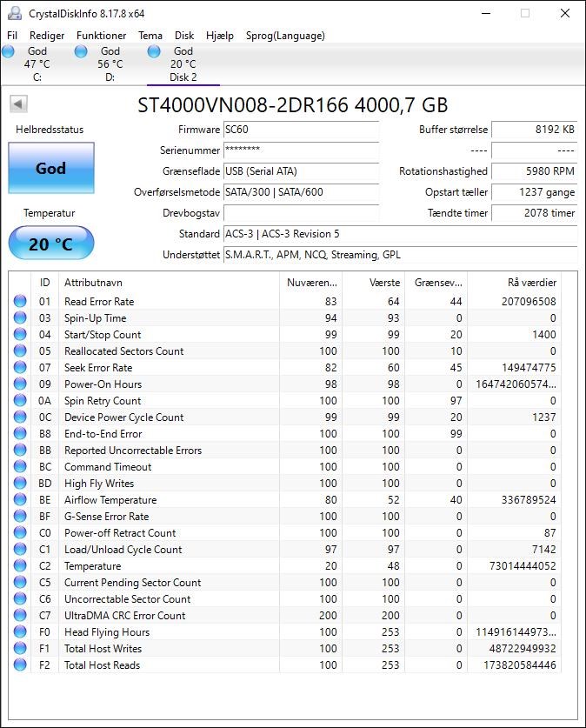The height and width of the screenshot is (728, 586).
Task: Click status icon for Spin-Up Time
Action: (x=20, y=317)
